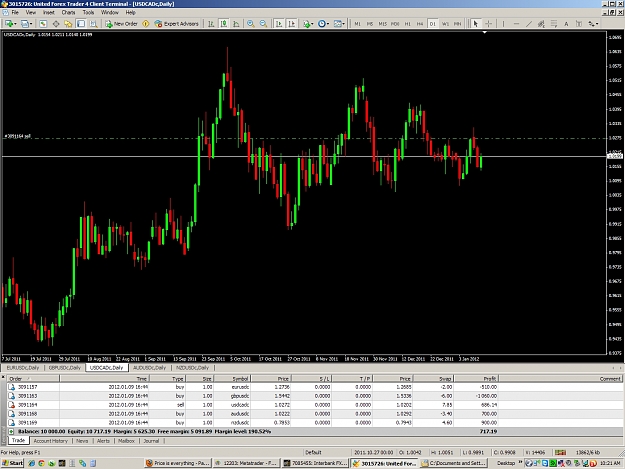Select the D1 timeframe button
The height and width of the screenshot is (469, 625).
click(x=432, y=24)
